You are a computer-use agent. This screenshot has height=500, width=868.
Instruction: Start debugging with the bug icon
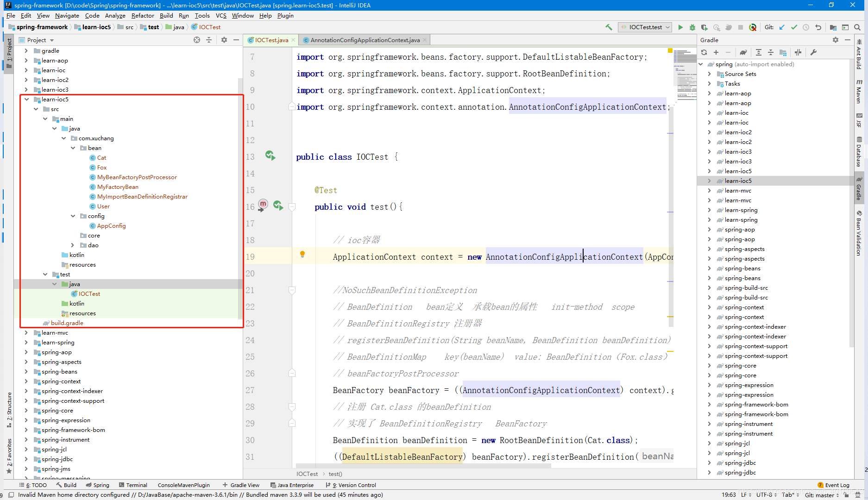click(x=692, y=27)
